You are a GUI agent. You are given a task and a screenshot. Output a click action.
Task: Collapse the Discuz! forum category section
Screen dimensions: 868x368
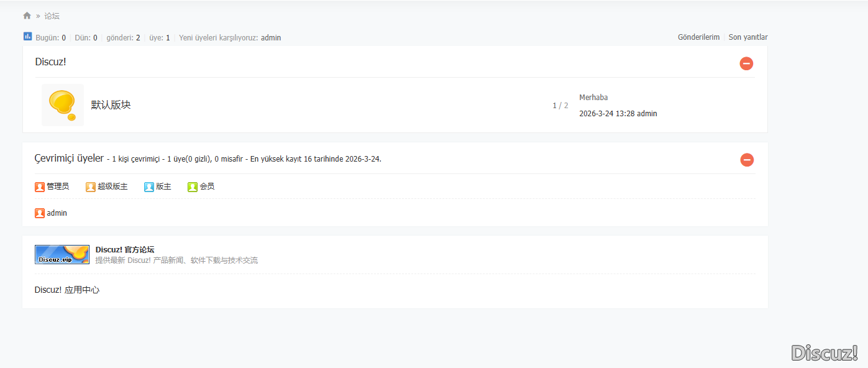[x=746, y=63]
